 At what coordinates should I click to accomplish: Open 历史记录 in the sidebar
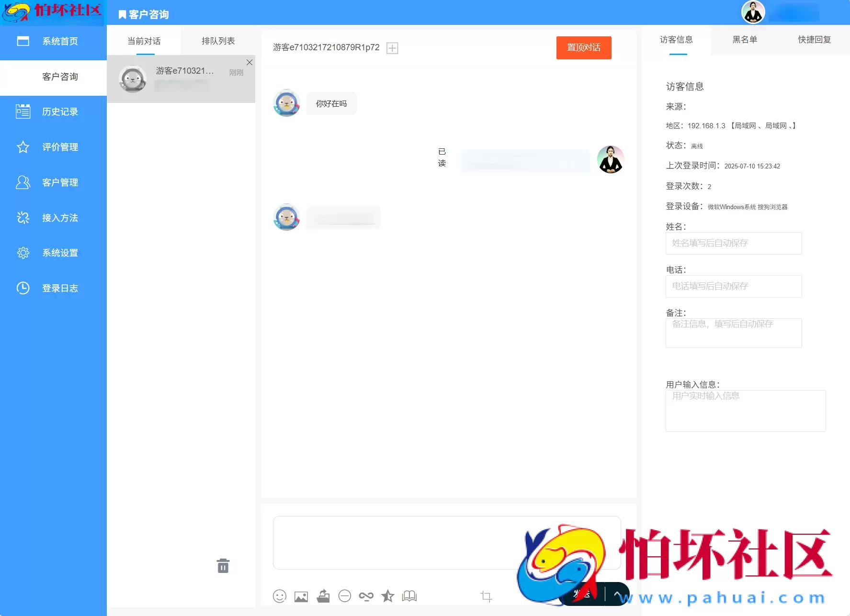[53, 112]
